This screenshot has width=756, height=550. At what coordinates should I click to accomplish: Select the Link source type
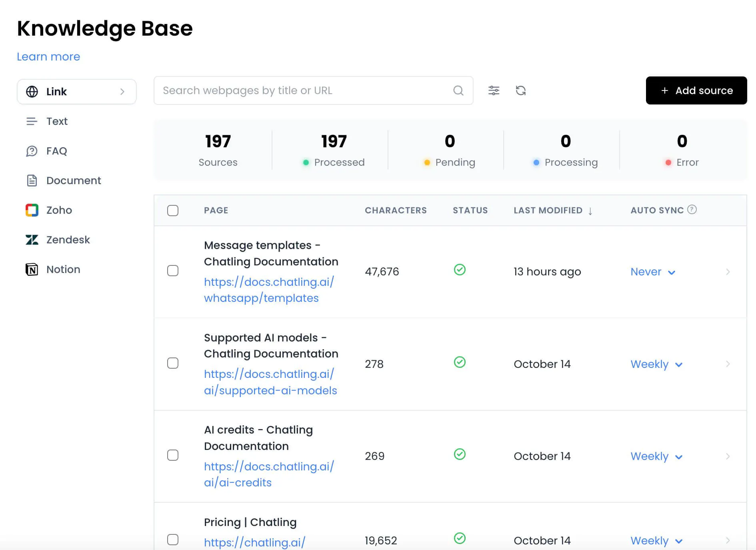point(77,92)
